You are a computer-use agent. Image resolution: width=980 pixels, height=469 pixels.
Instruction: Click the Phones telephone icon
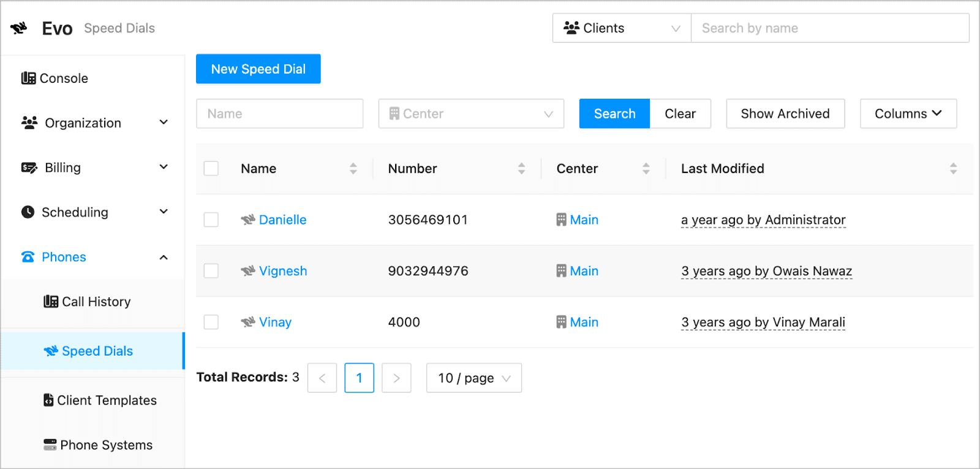pos(28,257)
